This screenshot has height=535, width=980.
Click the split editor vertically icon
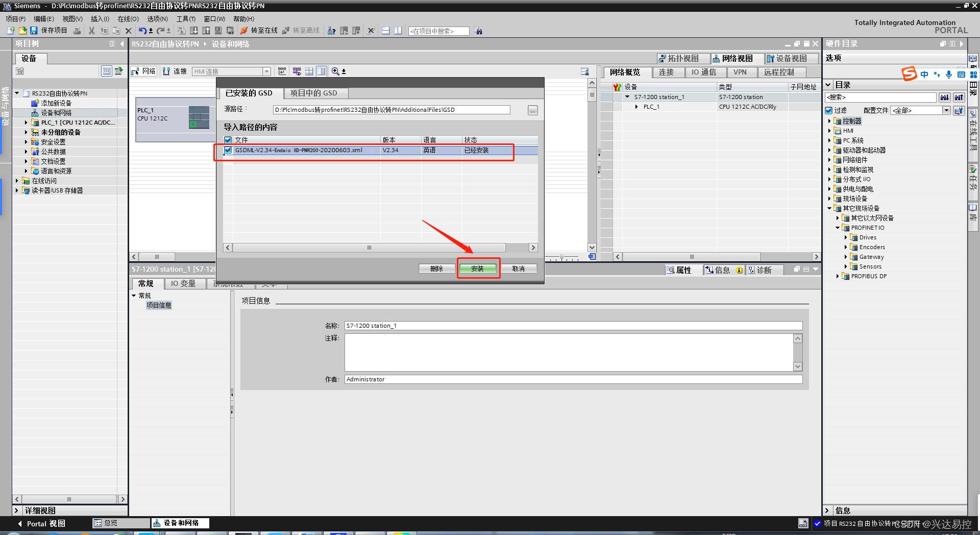398,31
